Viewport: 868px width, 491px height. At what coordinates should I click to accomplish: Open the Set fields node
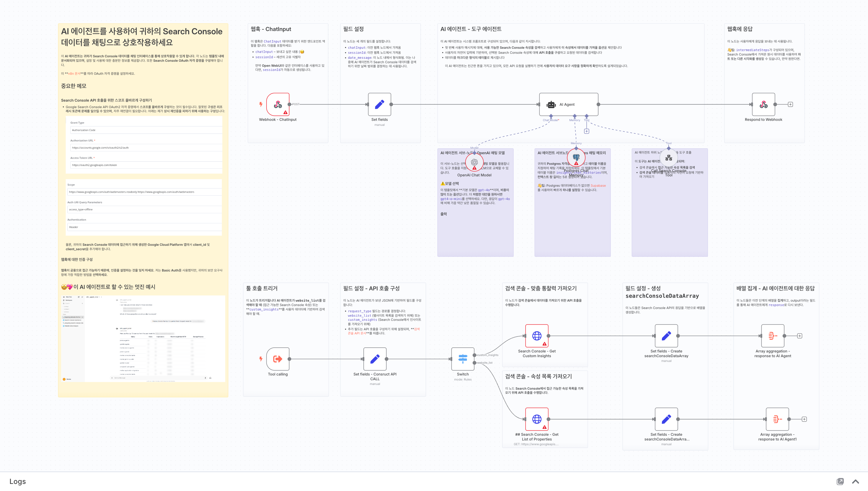[x=379, y=104]
